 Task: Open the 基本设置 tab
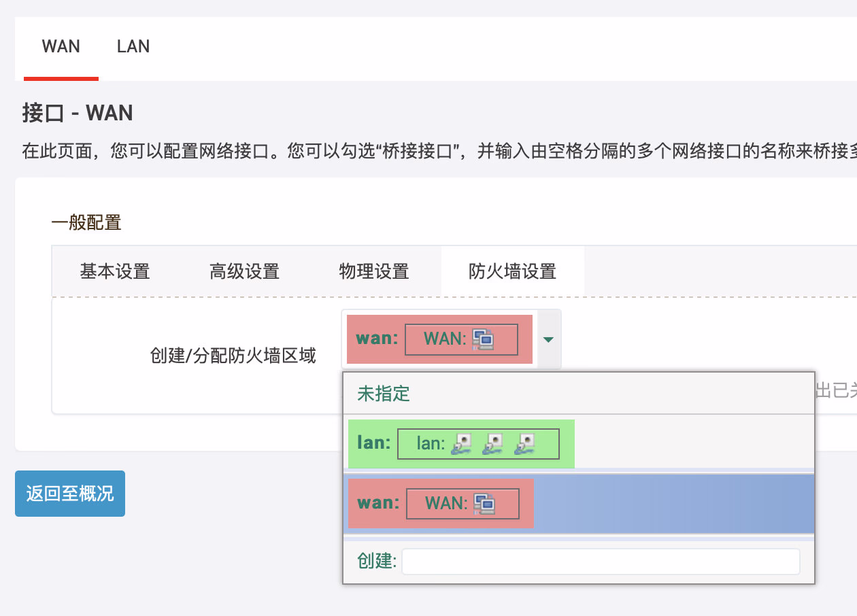(115, 272)
